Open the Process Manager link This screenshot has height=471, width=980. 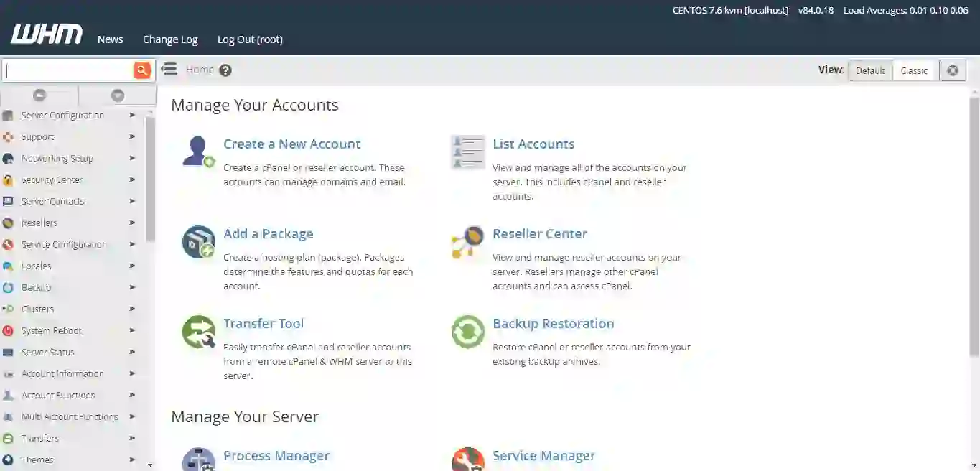tap(276, 456)
